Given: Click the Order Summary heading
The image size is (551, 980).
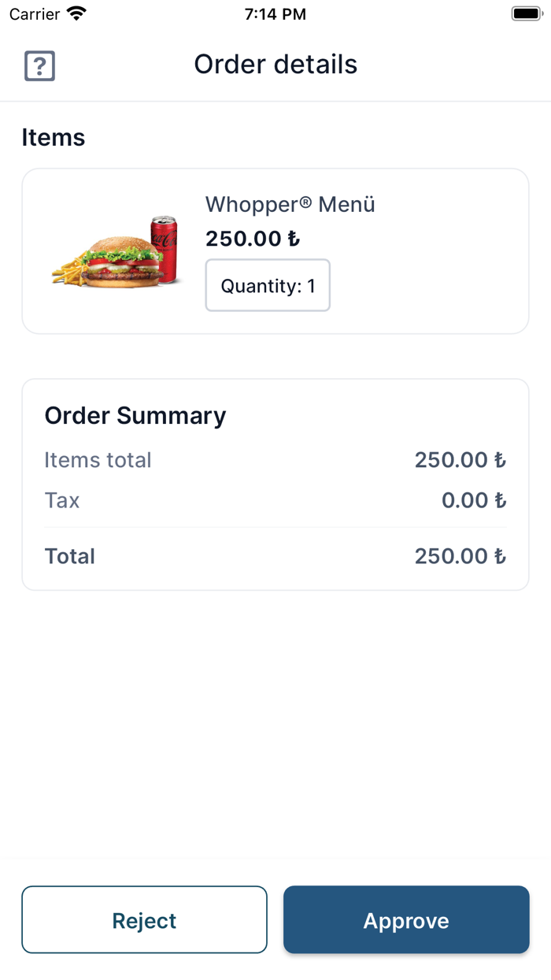Looking at the screenshot, I should 135,415.
